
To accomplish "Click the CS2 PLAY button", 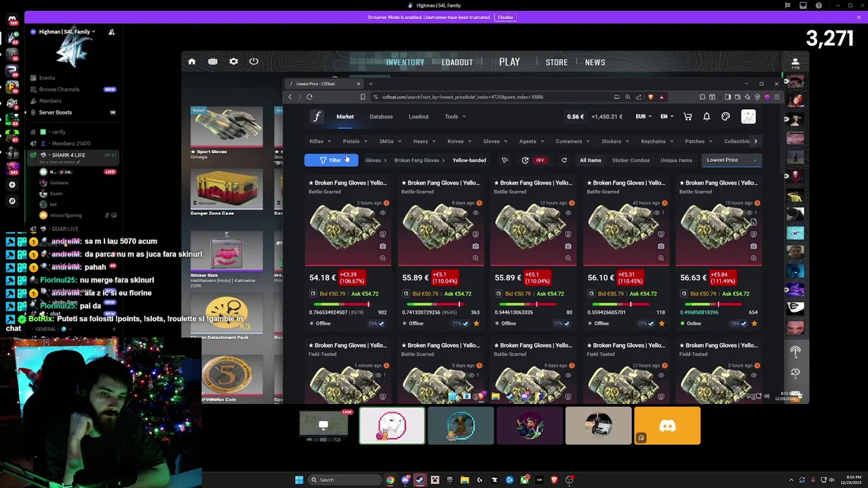I will click(x=509, y=62).
